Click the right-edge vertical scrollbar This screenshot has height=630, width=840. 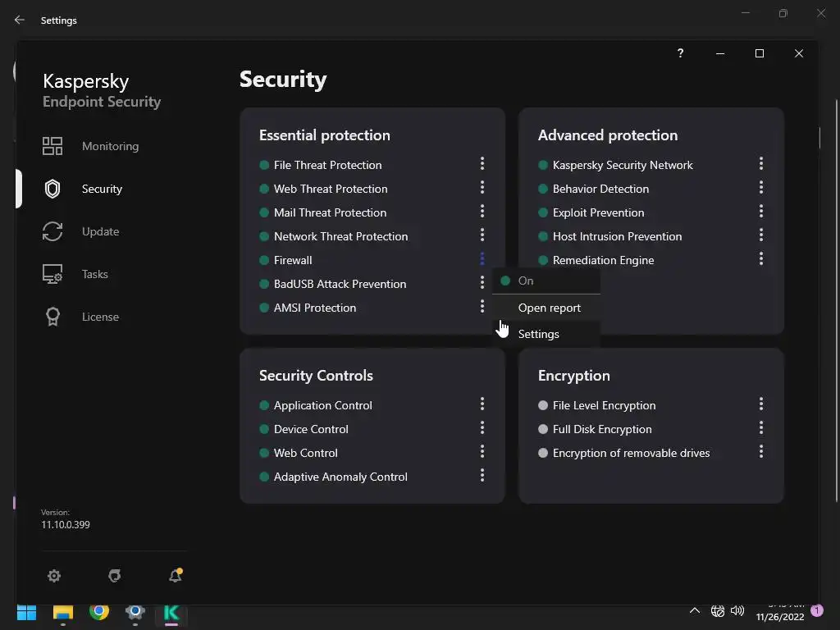tap(836, 300)
